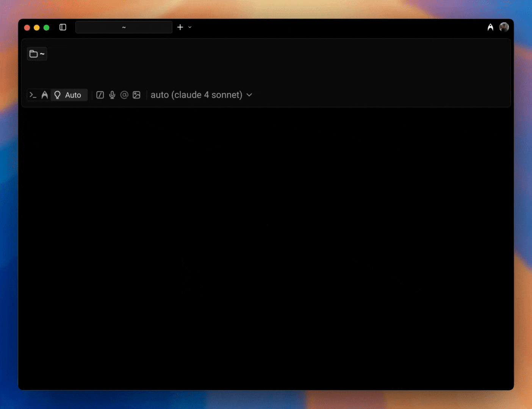Open the home folder context chip
532x409 pixels.
[x=37, y=54]
